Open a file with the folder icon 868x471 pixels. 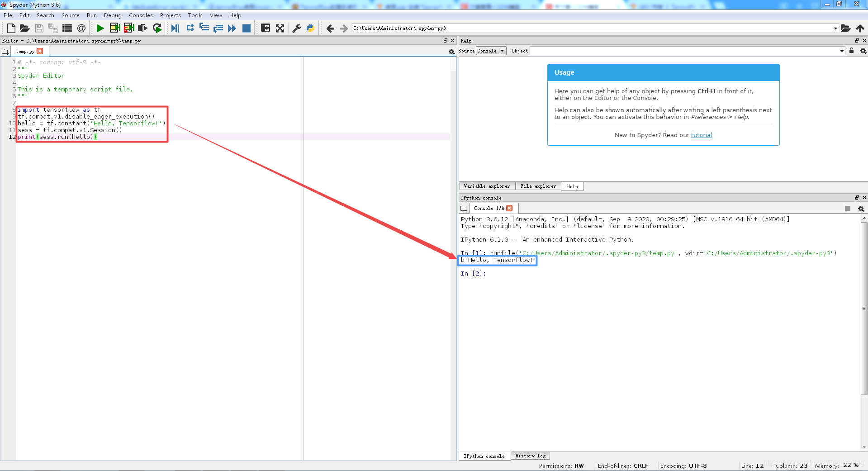[25, 28]
